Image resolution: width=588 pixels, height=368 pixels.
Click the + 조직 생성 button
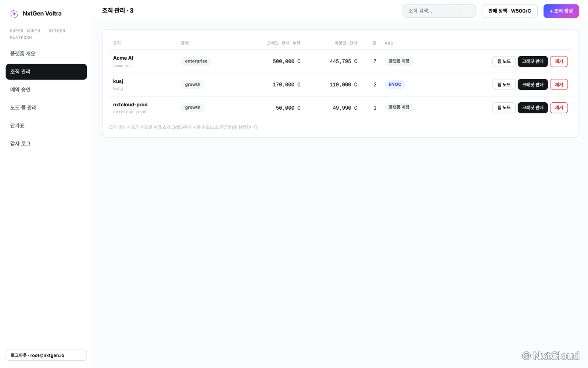click(561, 11)
